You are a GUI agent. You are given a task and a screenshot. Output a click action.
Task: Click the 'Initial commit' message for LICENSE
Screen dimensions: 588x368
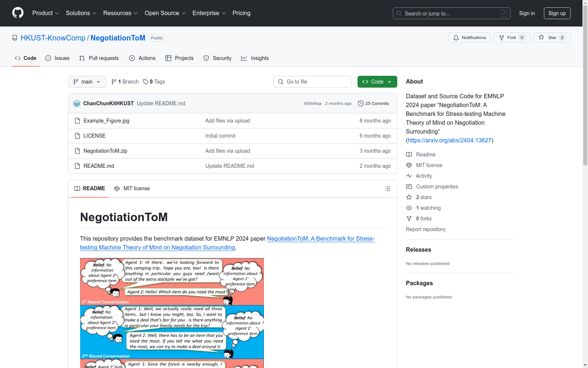220,136
